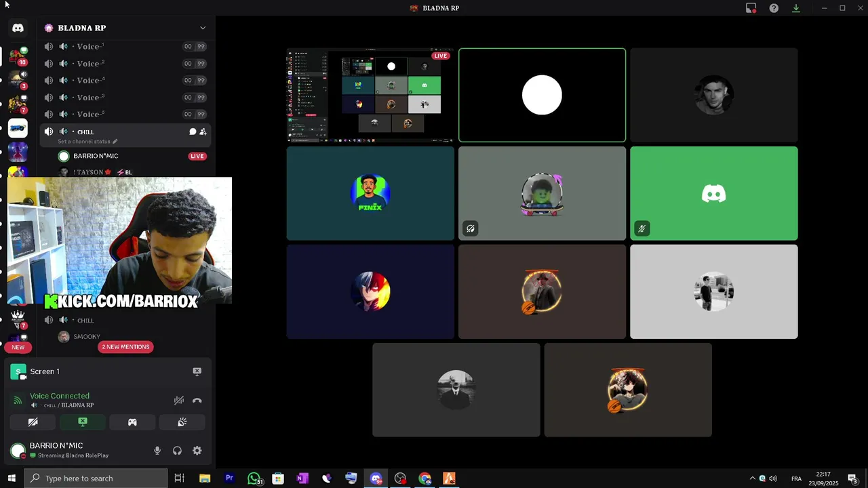Viewport: 868px width, 488px height.
Task: Deafen with headphones icon
Action: click(x=177, y=451)
